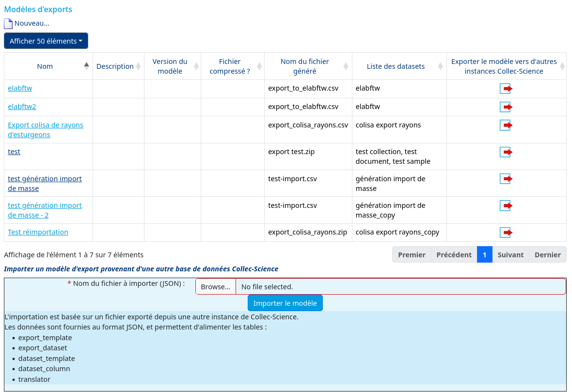Click the Nouveau document icon
The height and width of the screenshot is (392, 572).
(8, 24)
